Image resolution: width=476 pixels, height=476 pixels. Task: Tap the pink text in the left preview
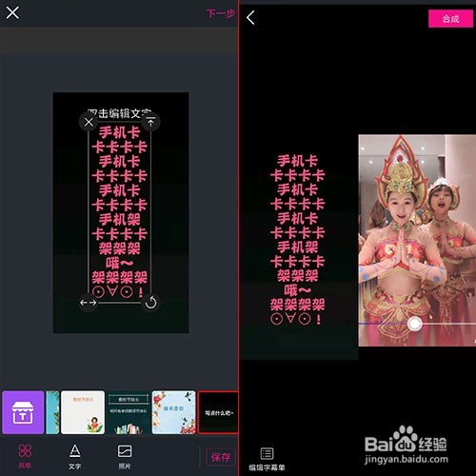119,211
